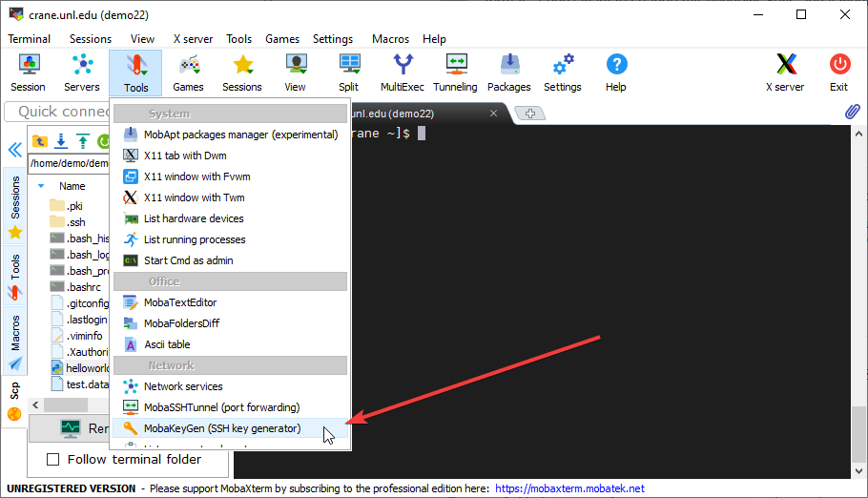
Task: Click the mobaxterm.mobatek.net link
Action: [x=569, y=488]
